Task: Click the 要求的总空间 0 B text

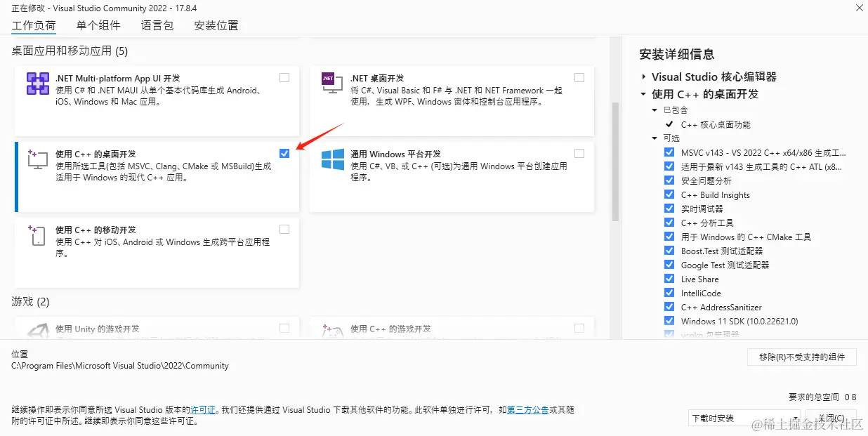Action: [x=822, y=397]
